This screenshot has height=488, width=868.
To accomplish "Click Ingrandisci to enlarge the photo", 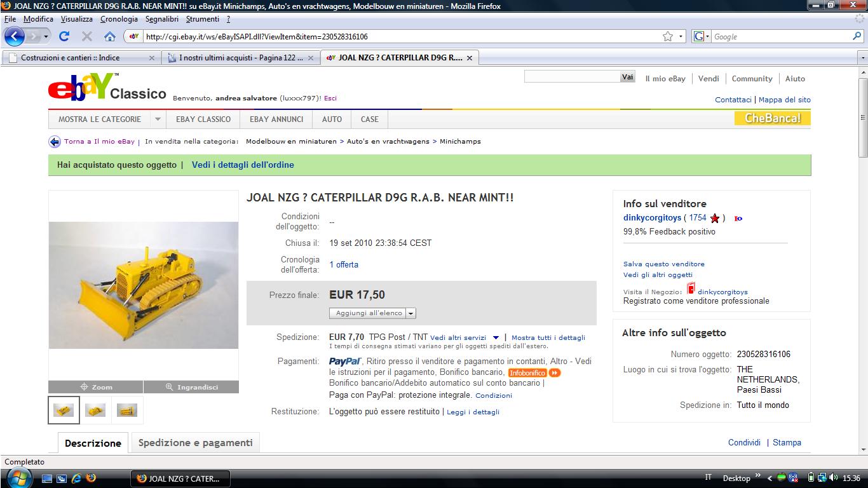I will tap(191, 387).
